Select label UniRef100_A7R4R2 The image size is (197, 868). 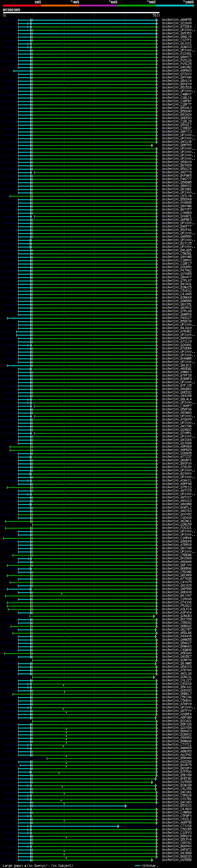tap(176, 332)
